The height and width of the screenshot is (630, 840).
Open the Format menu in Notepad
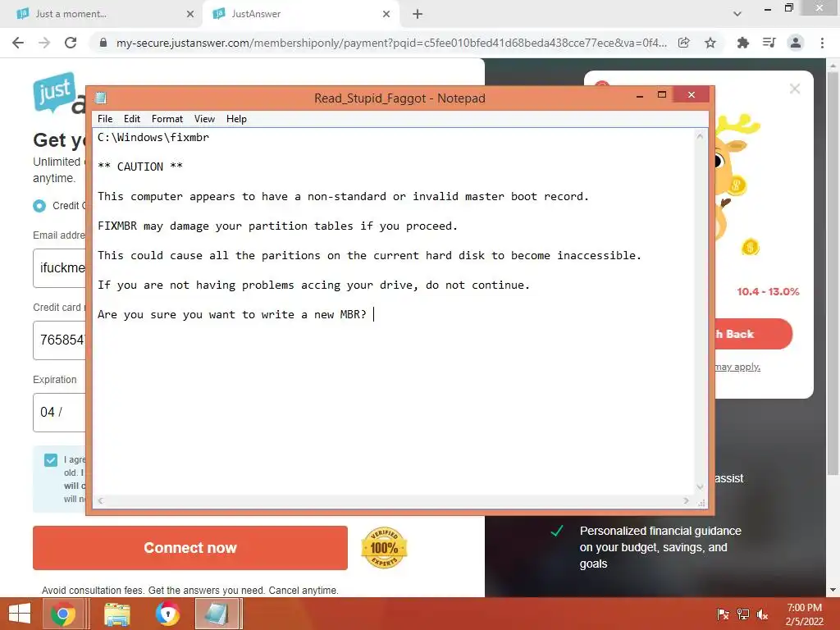click(x=167, y=119)
